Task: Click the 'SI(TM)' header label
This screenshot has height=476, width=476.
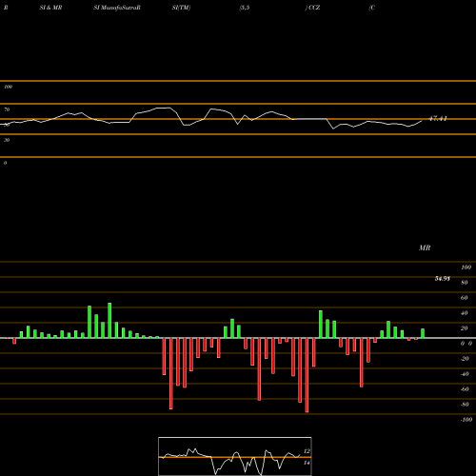Action: tap(181, 8)
